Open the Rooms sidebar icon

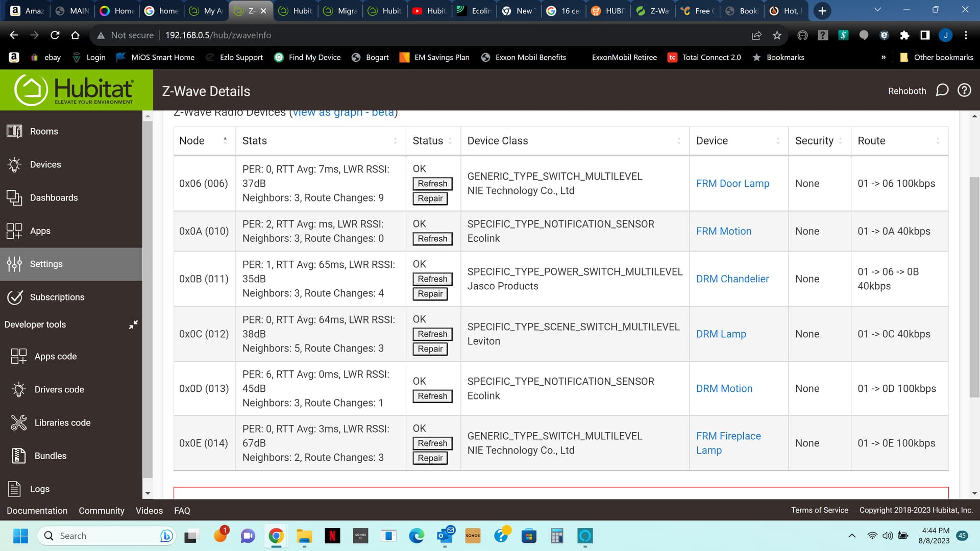(14, 131)
